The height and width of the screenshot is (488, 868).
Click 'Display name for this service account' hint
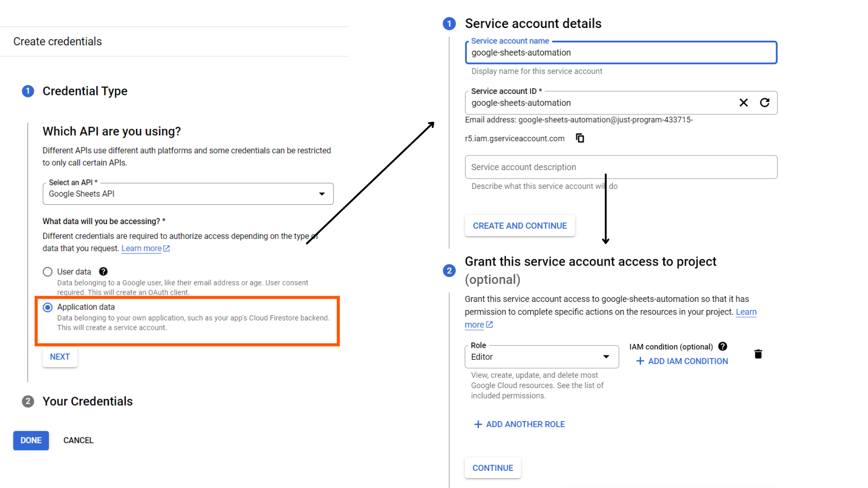537,71
